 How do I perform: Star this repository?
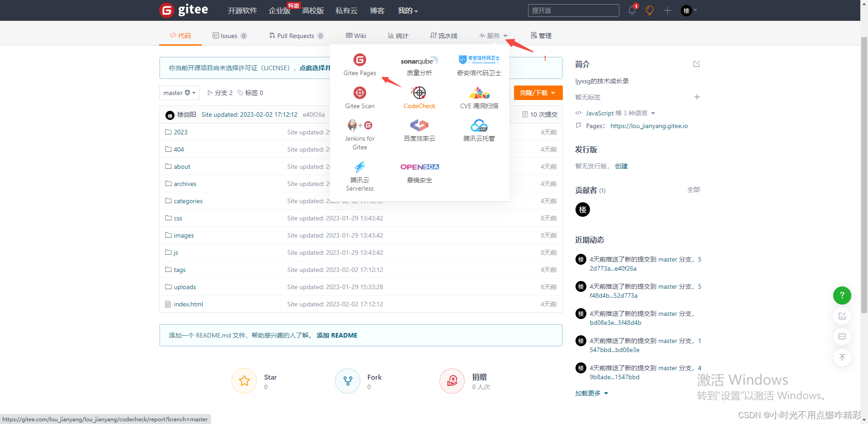coord(244,381)
